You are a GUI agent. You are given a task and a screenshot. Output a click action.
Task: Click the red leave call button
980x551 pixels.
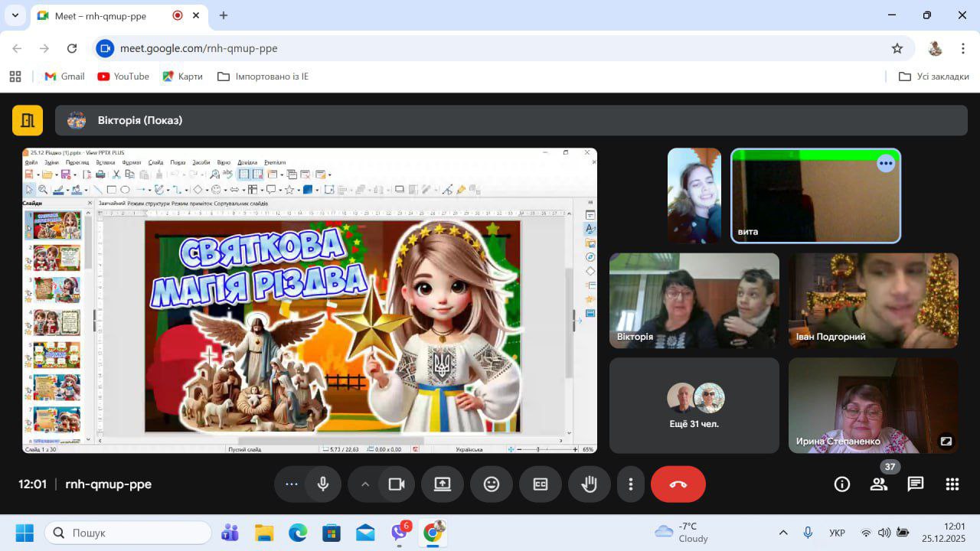pos(678,484)
